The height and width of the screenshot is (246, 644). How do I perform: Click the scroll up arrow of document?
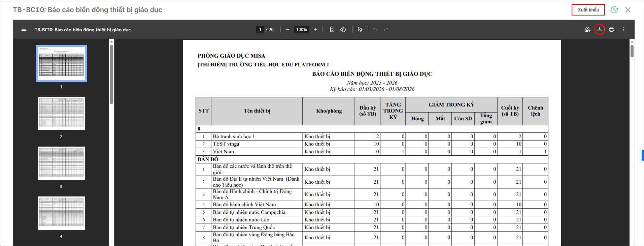pyautogui.click(x=632, y=41)
